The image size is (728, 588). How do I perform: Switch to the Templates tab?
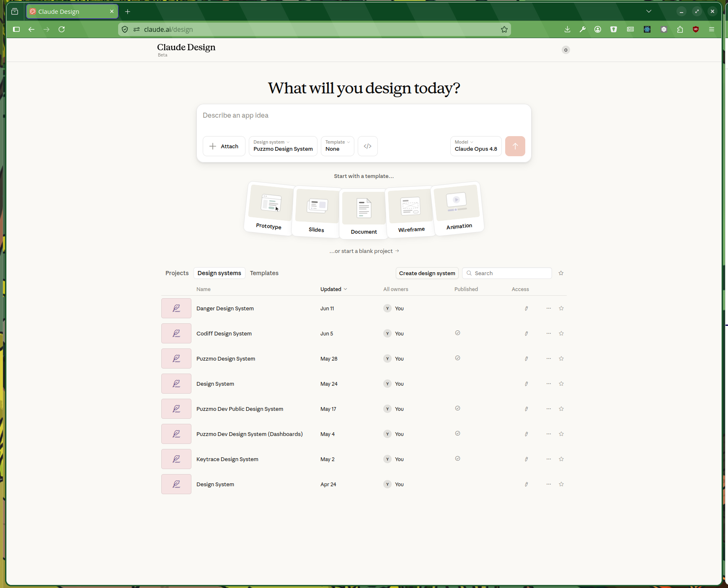(264, 273)
